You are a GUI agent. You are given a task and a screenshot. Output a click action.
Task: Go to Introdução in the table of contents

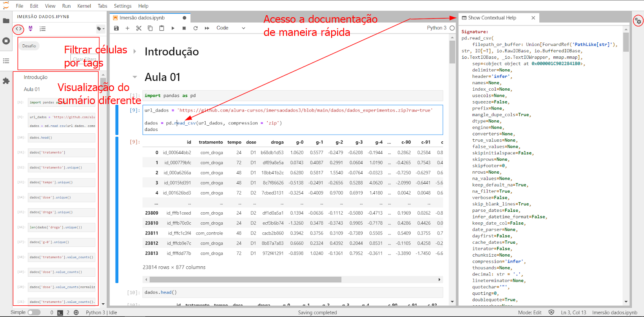click(35, 77)
